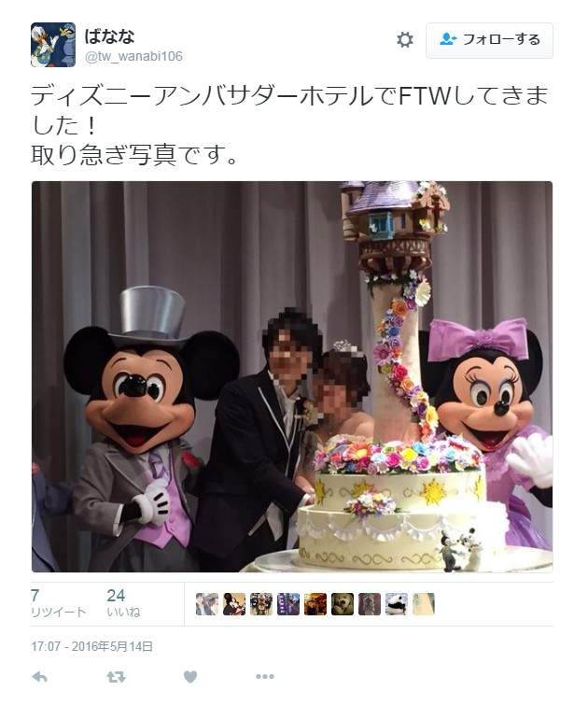588x705 pixels.
Task: Retweet this post via retweet icon
Action: tap(116, 677)
